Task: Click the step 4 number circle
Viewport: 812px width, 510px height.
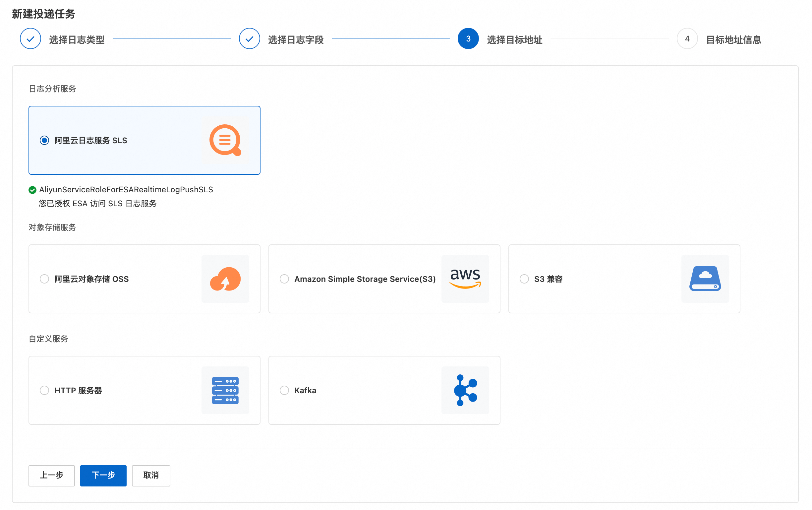Action: tap(687, 38)
